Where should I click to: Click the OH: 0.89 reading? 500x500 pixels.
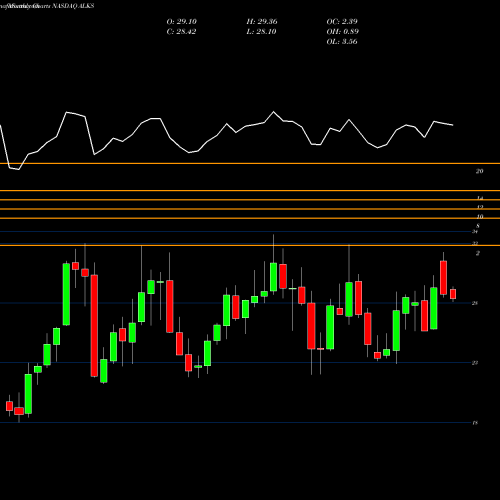coord(343,32)
